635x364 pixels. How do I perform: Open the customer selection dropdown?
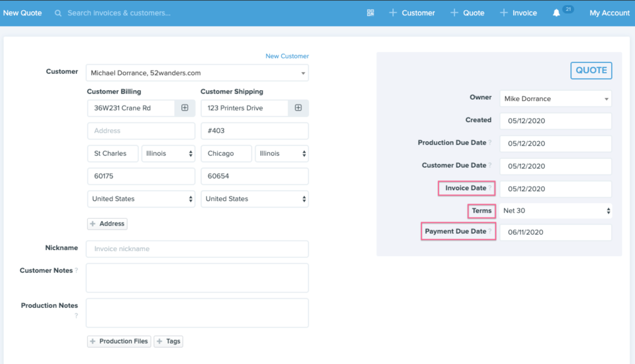(x=197, y=73)
